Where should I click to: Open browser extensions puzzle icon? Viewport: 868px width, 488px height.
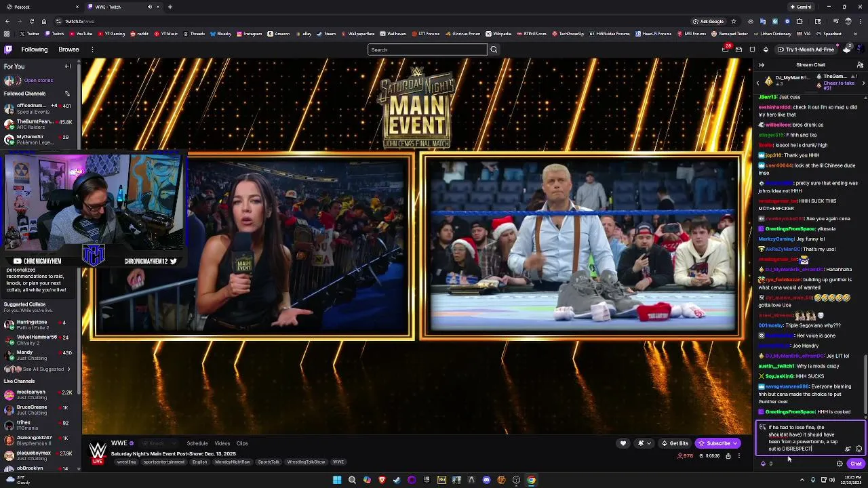800,21
